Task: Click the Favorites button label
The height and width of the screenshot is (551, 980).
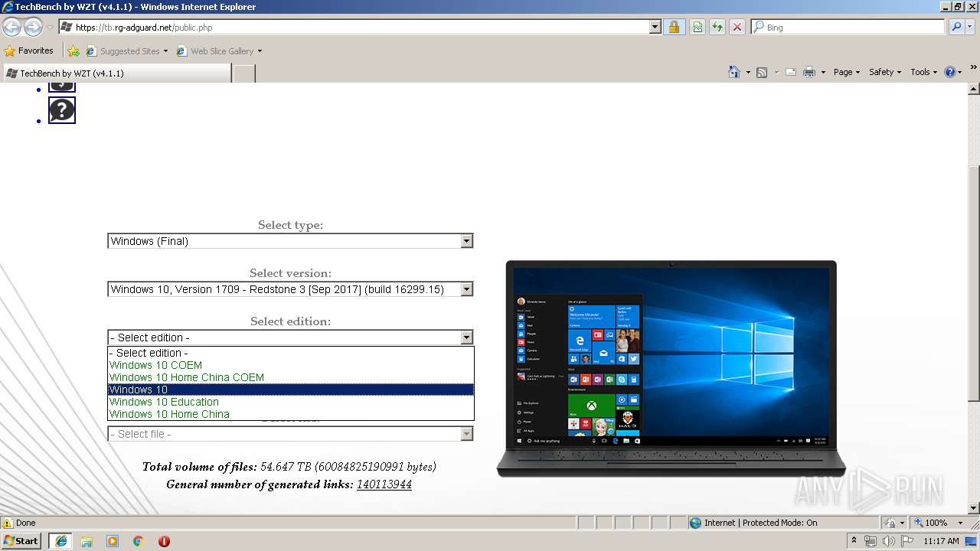Action: pos(36,51)
